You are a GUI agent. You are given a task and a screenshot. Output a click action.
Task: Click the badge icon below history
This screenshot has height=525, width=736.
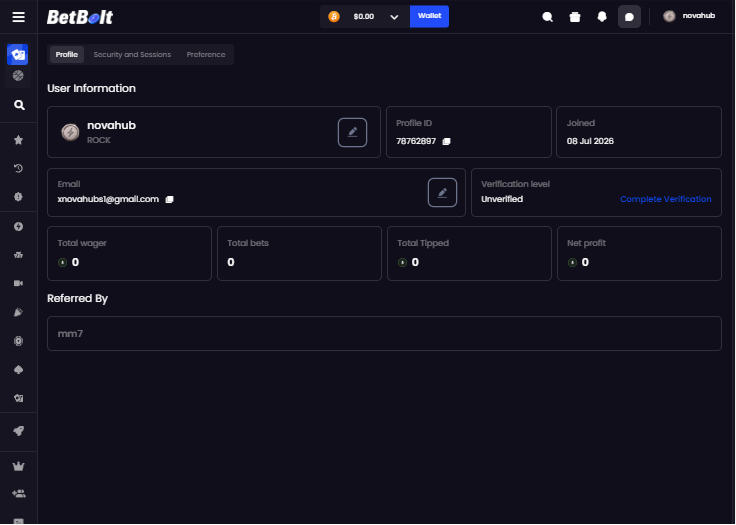coord(18,197)
